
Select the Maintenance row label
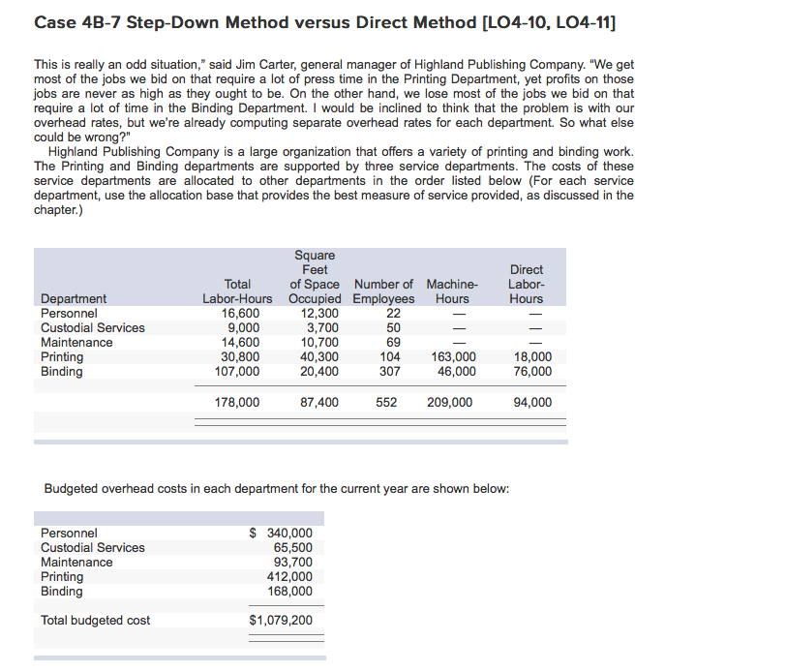[76, 342]
